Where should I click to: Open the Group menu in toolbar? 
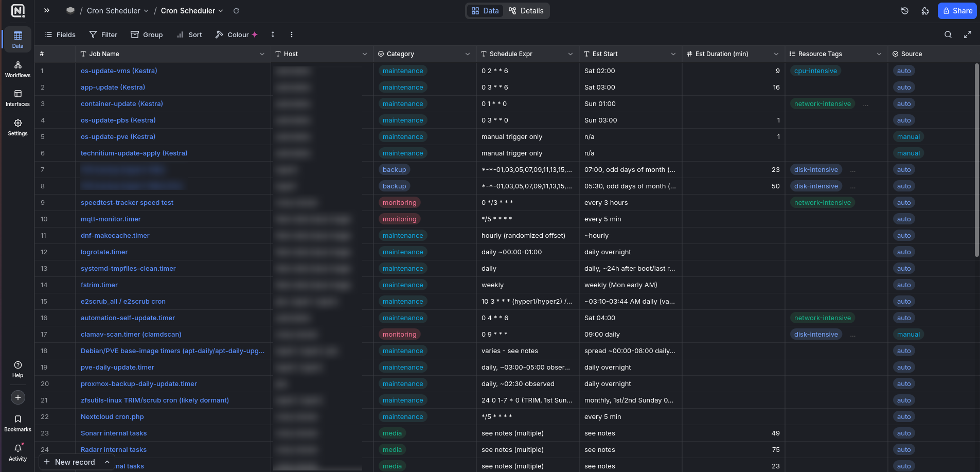pos(147,34)
